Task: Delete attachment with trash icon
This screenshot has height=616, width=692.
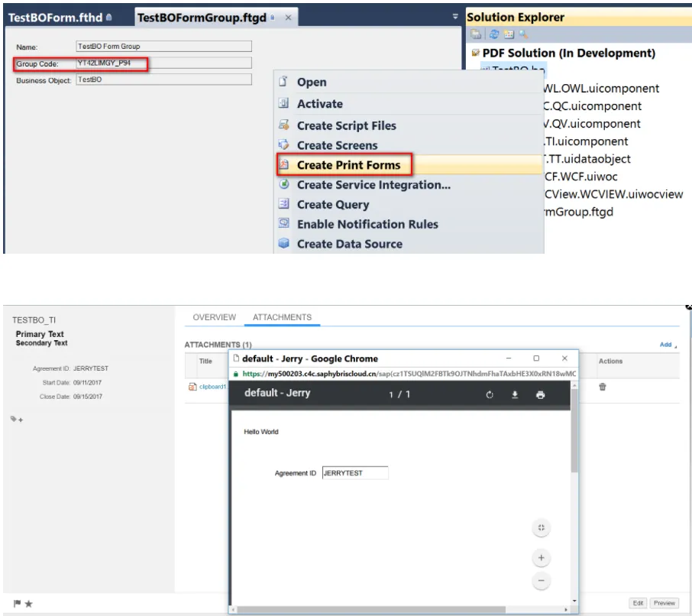Action: click(603, 387)
